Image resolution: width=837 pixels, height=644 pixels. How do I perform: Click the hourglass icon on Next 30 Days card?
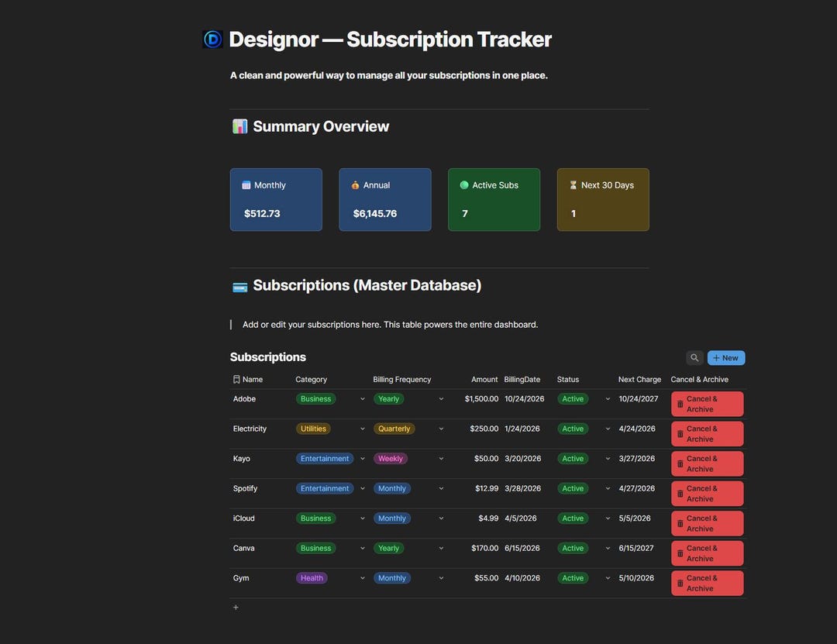tap(573, 185)
